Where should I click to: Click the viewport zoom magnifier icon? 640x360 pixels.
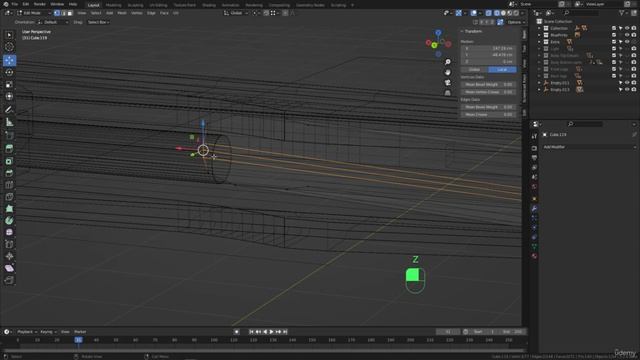click(448, 62)
